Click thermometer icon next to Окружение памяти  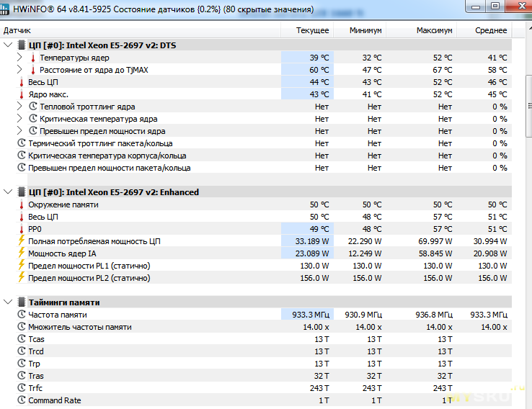pos(21,204)
